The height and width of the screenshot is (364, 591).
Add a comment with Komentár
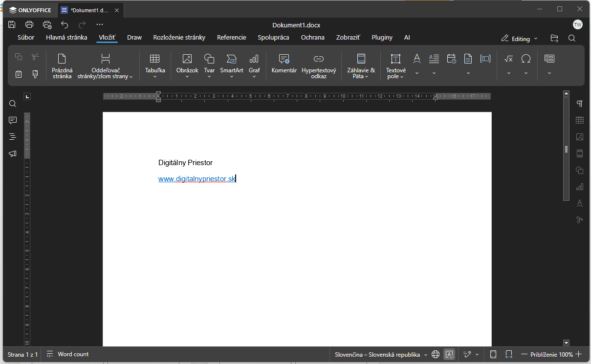coord(284,59)
